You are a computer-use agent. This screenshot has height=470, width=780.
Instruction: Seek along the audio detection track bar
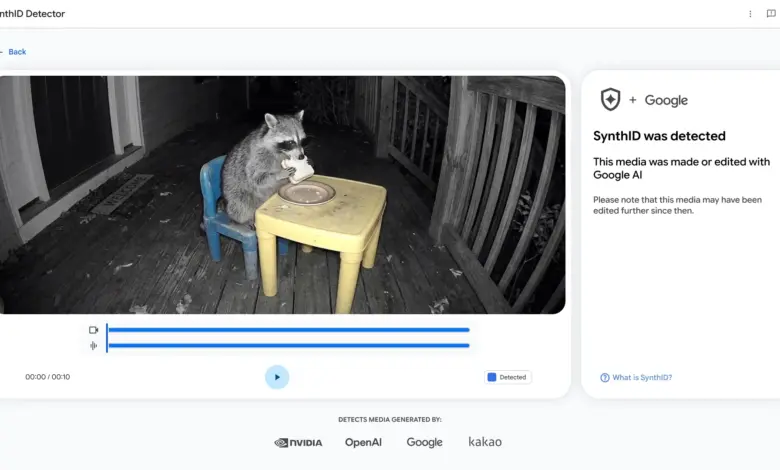(x=289, y=346)
